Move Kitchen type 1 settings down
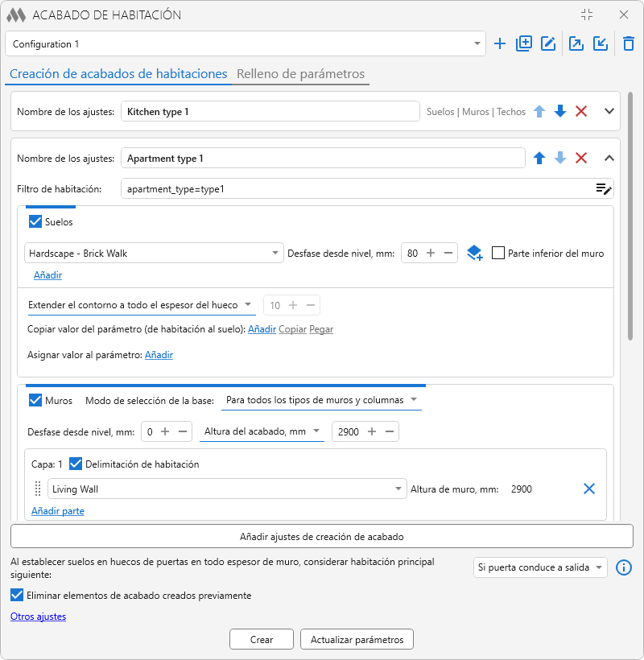Viewport: 644px width, 660px height. [560, 112]
